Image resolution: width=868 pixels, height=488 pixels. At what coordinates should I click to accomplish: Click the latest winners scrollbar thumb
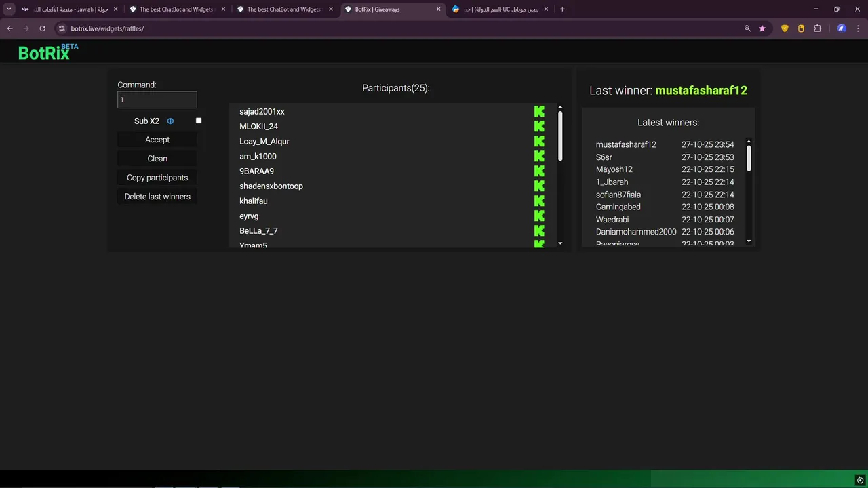coord(749,158)
